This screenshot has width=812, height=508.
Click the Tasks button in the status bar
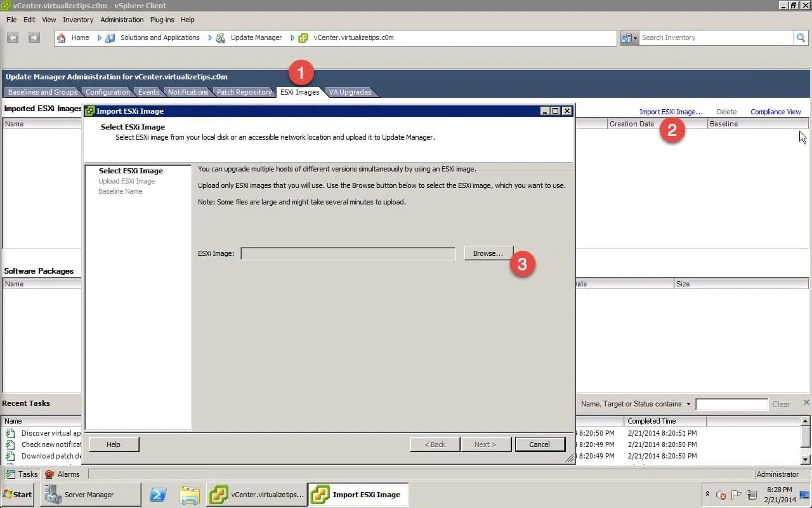22,474
